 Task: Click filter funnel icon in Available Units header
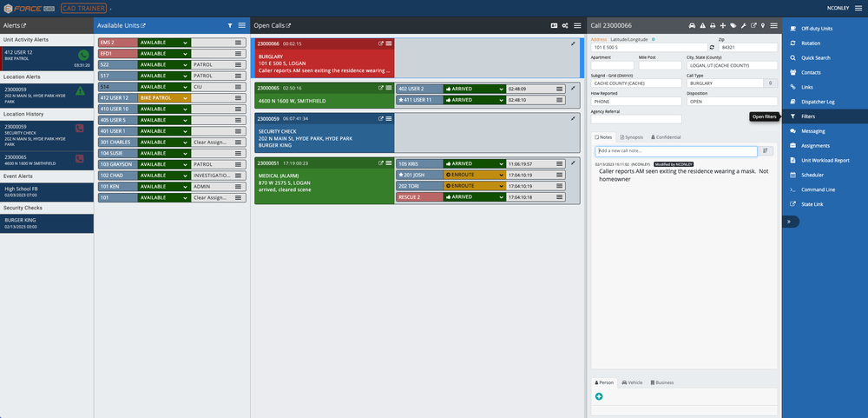230,25
